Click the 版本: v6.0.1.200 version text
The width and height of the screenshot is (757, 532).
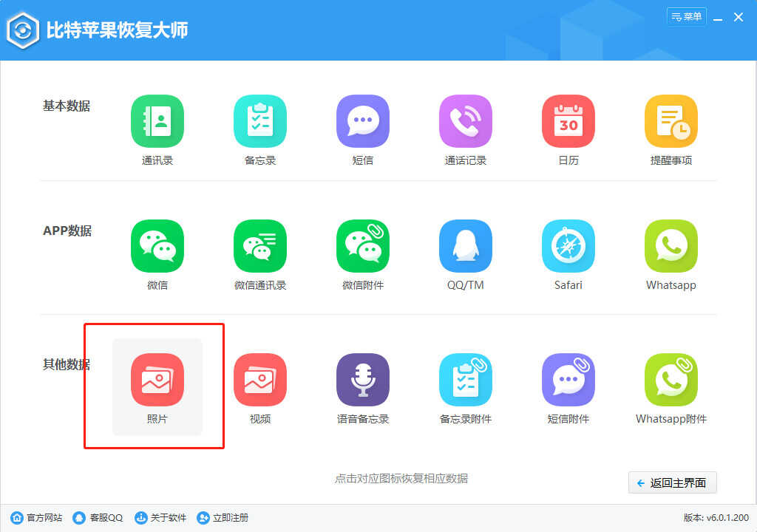pyautogui.click(x=716, y=518)
